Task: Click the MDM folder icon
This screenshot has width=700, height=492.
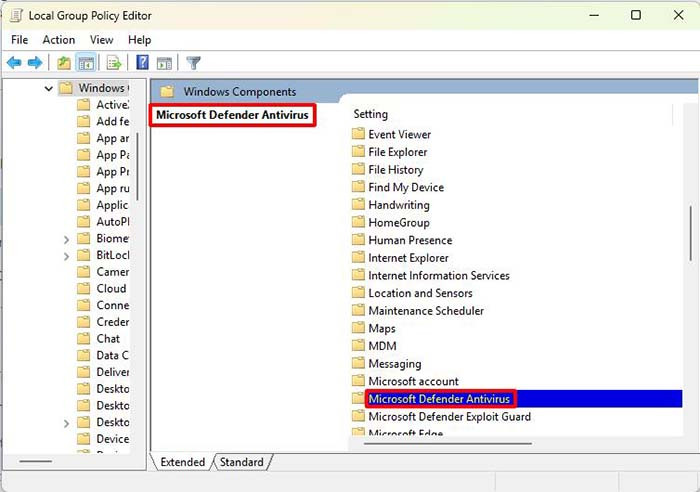Action: (358, 346)
